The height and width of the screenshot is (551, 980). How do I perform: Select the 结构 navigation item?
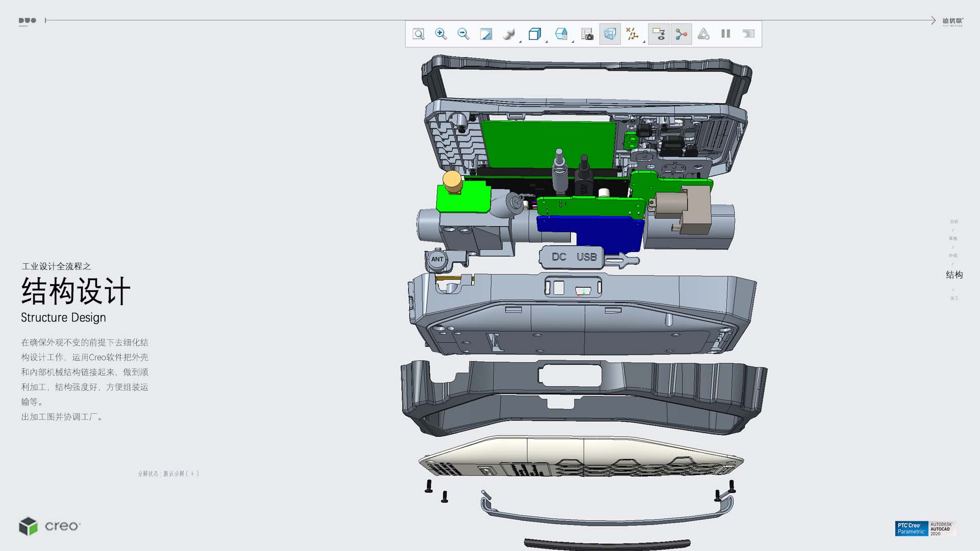954,275
